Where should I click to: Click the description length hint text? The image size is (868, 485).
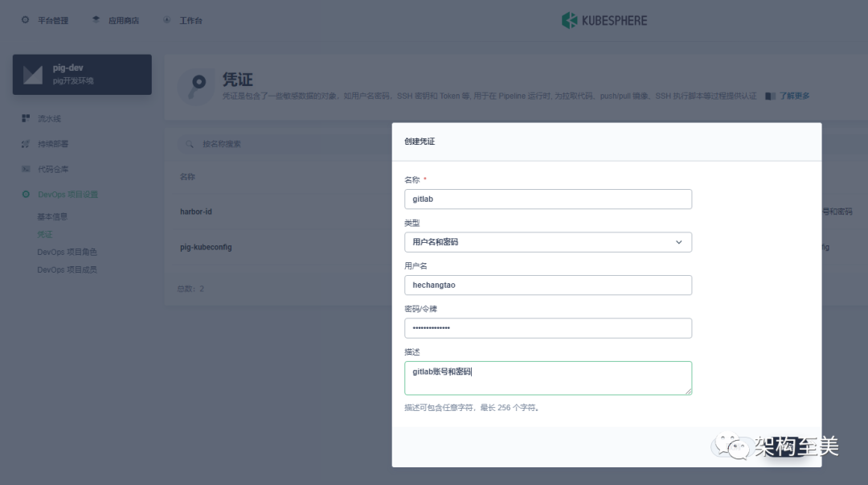pyautogui.click(x=472, y=408)
